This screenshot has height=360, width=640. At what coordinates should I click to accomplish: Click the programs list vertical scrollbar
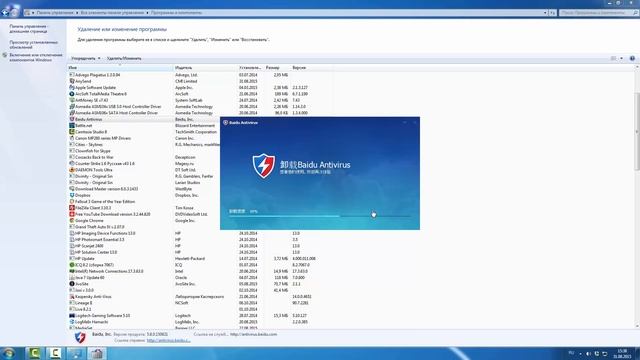[637, 131]
